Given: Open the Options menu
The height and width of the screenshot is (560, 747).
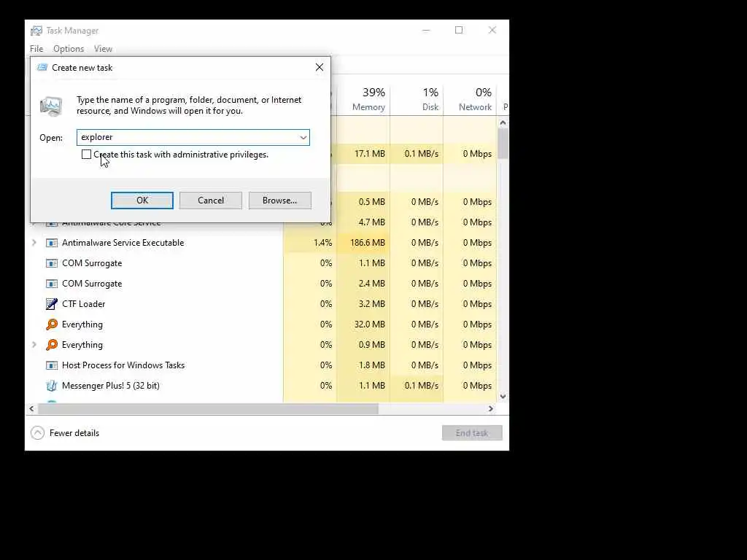Looking at the screenshot, I should pos(69,49).
